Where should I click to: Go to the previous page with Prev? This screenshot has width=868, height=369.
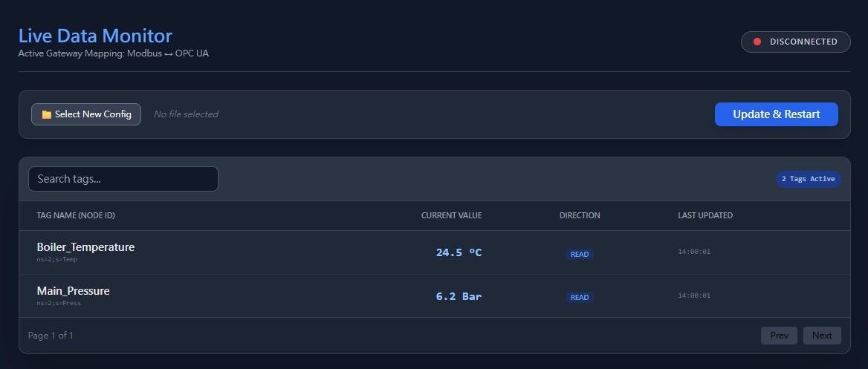pyautogui.click(x=779, y=336)
